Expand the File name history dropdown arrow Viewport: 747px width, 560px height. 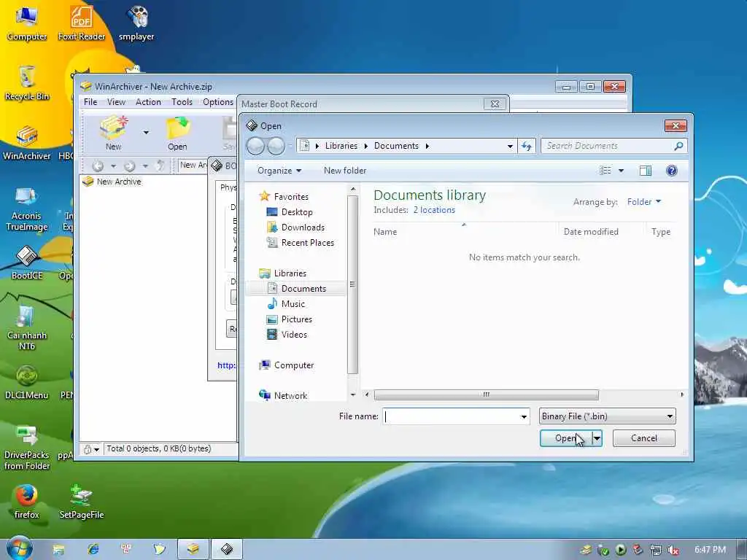pyautogui.click(x=524, y=416)
